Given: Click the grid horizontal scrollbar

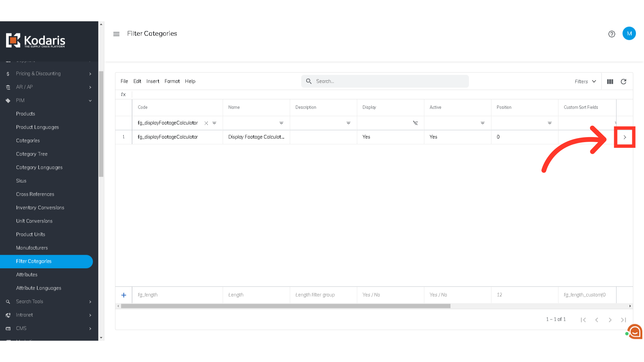Looking at the screenshot, I should pos(285,306).
